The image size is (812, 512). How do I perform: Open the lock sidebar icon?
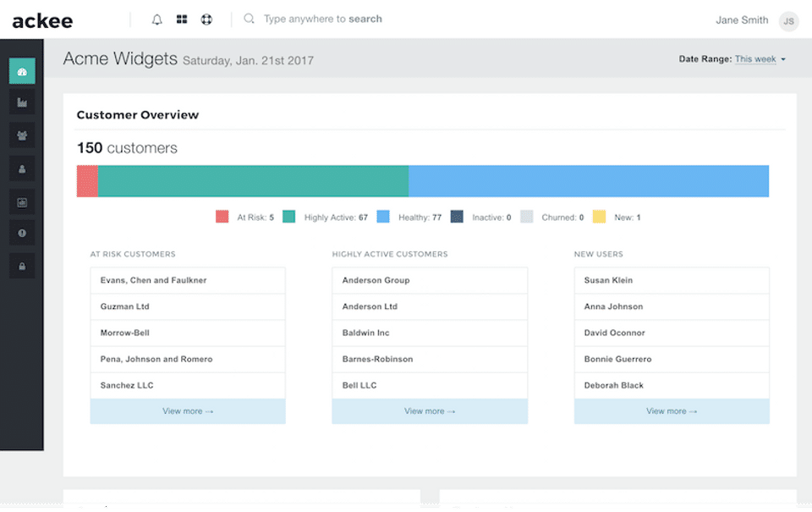[x=22, y=267]
